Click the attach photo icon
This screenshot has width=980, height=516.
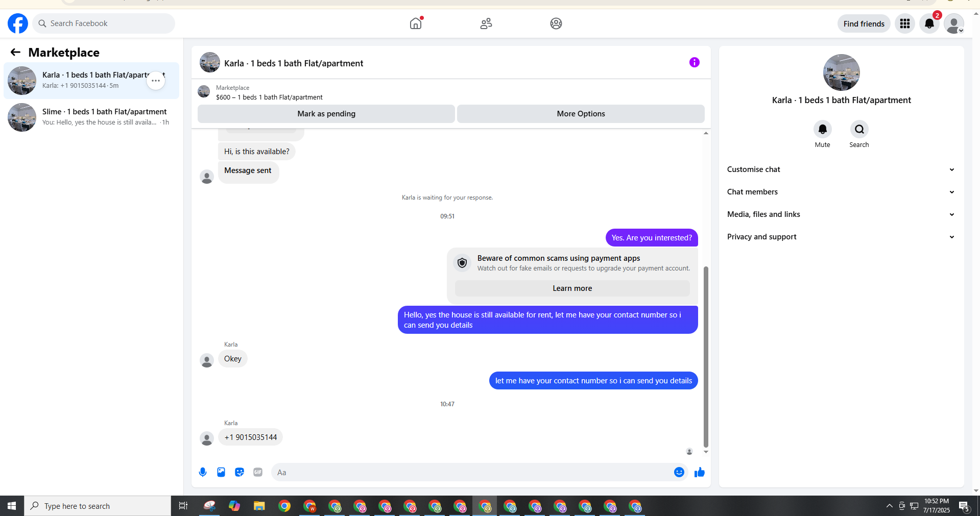(221, 472)
